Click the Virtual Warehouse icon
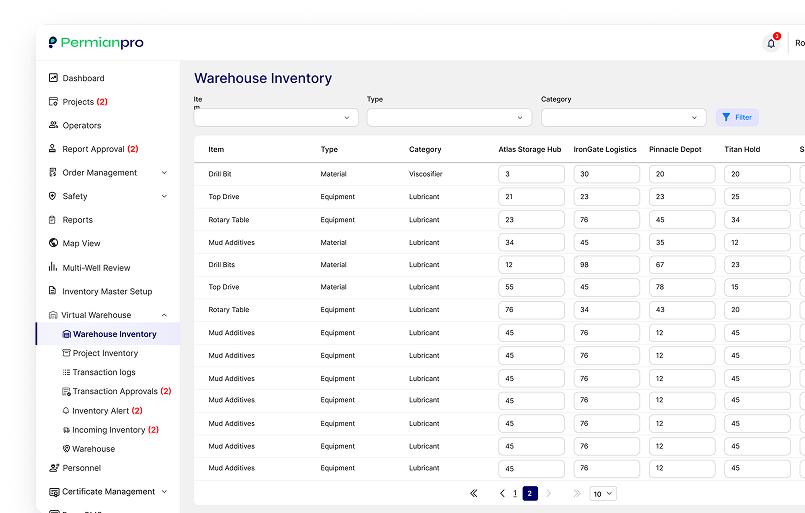The width and height of the screenshot is (805, 513). [53, 315]
